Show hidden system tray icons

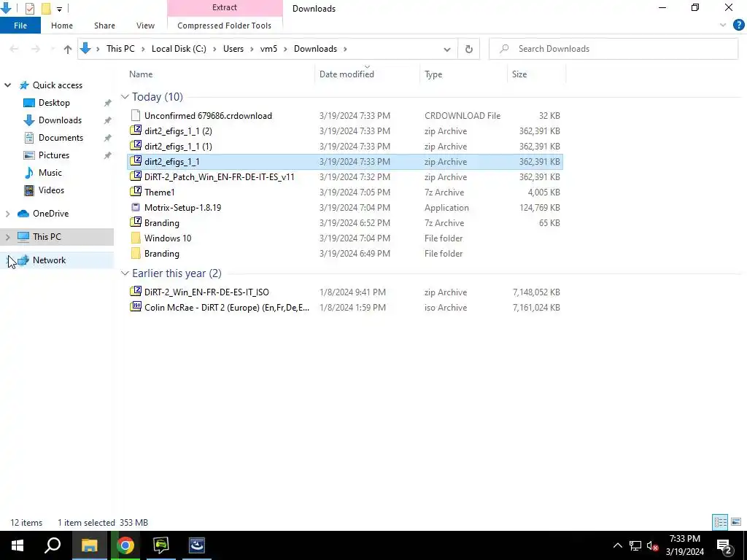[x=617, y=545]
